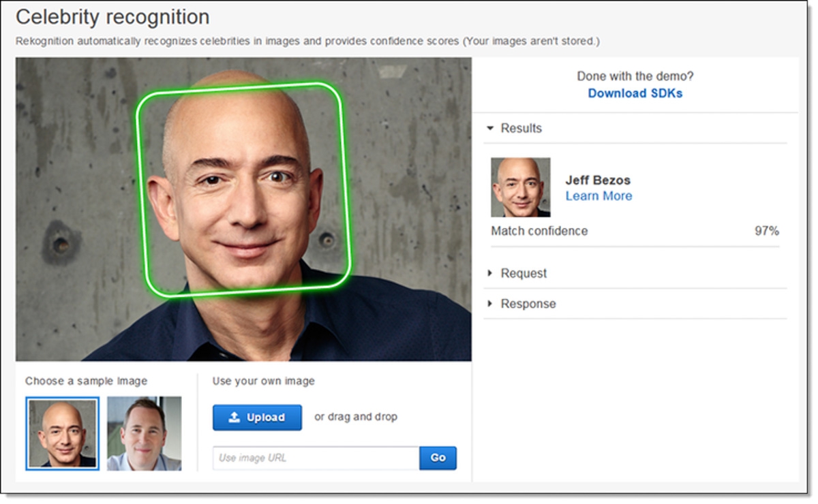Focus the Use image URL field
The width and height of the screenshot is (818, 504).
pos(316,458)
